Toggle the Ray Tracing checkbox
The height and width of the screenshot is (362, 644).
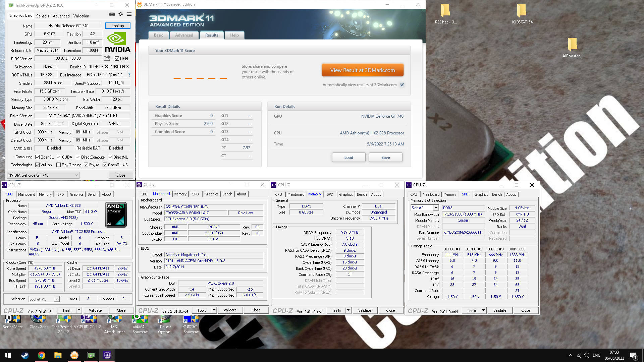tap(59, 165)
